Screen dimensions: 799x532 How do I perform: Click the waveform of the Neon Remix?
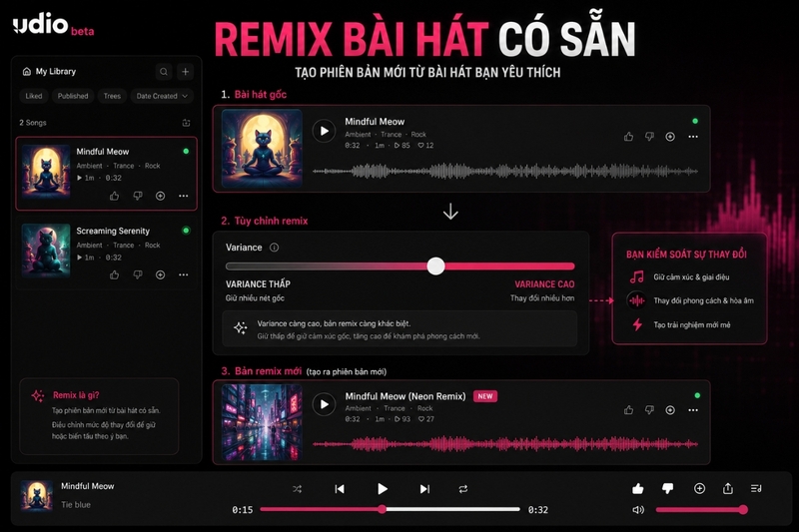505,444
